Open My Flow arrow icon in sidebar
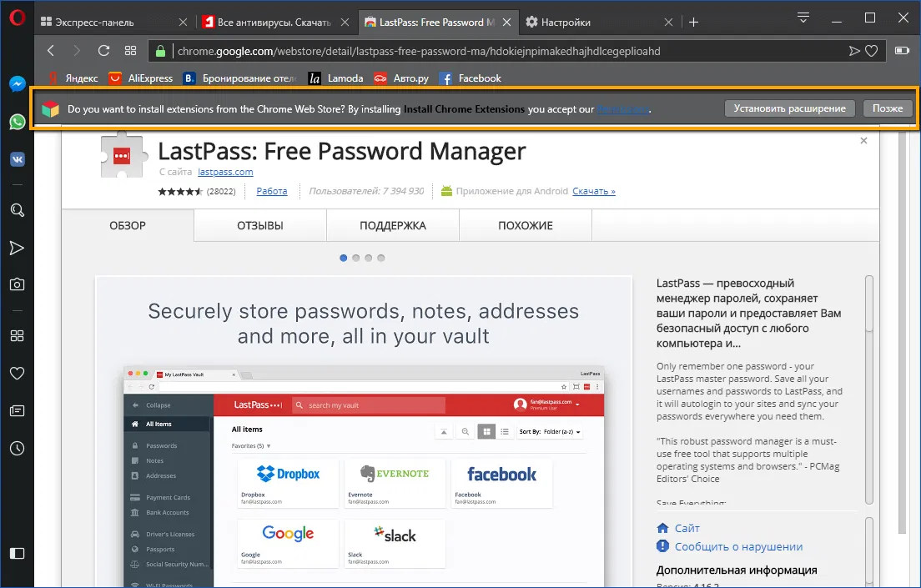The height and width of the screenshot is (588, 921). click(x=17, y=248)
